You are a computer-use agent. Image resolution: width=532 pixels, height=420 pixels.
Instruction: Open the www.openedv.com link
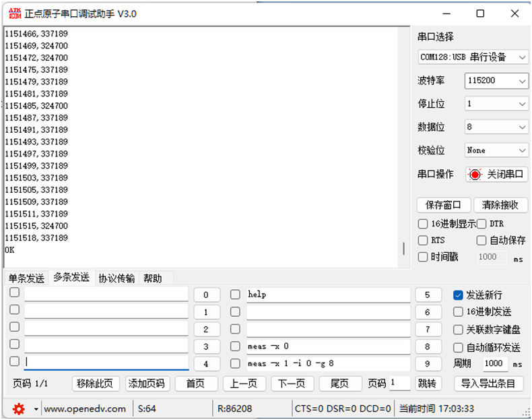point(85,409)
